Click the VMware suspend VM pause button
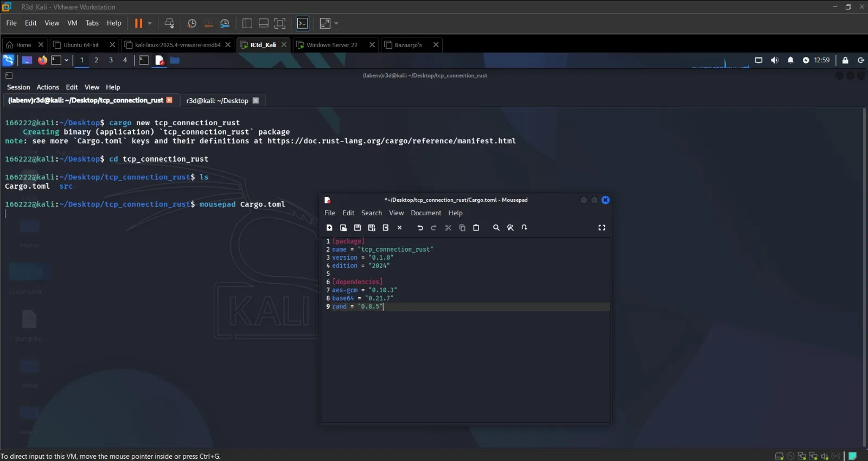 click(138, 23)
